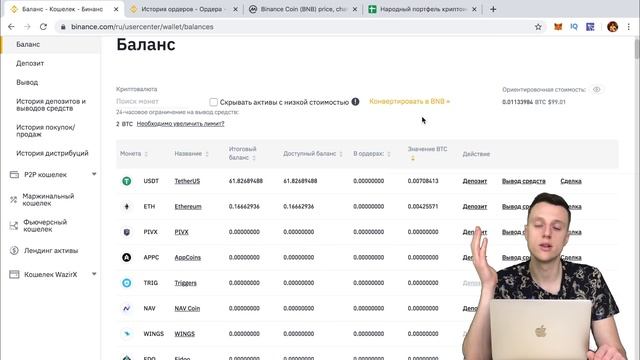Click the site lock icon in address bar
Image resolution: width=640 pixels, height=360 pixels.
click(x=63, y=27)
